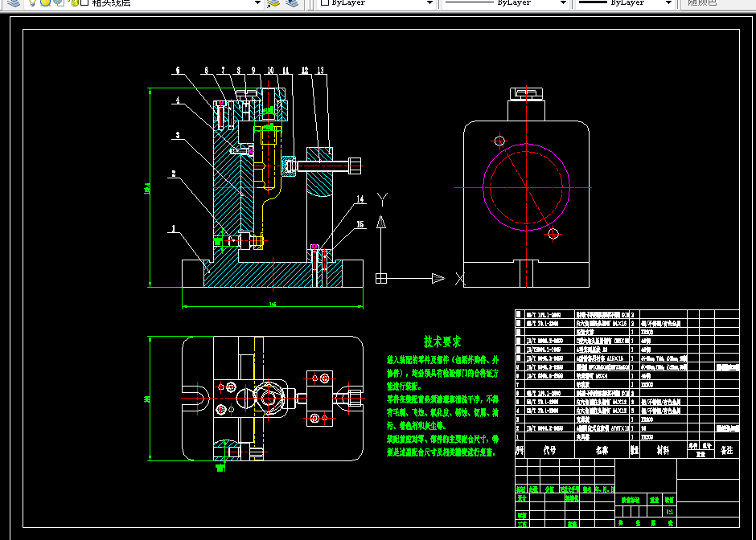Viewport: 756px width, 540px height.
Task: Select the UCS origin square icon
Action: [x=381, y=278]
